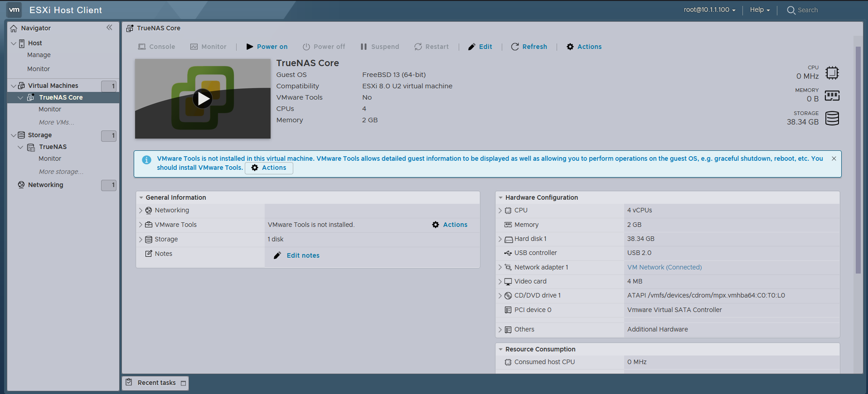Select Monitor under Host
The height and width of the screenshot is (394, 868).
39,69
